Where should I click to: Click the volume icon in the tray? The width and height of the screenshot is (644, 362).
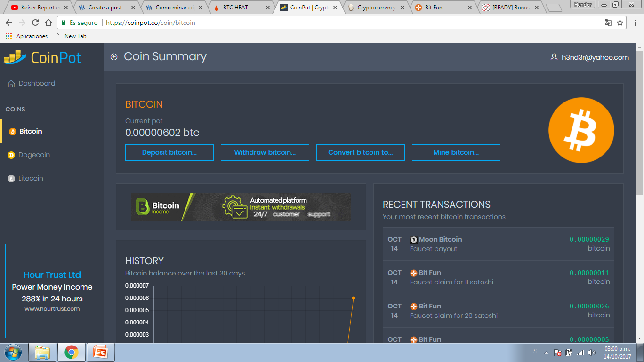[591, 352]
